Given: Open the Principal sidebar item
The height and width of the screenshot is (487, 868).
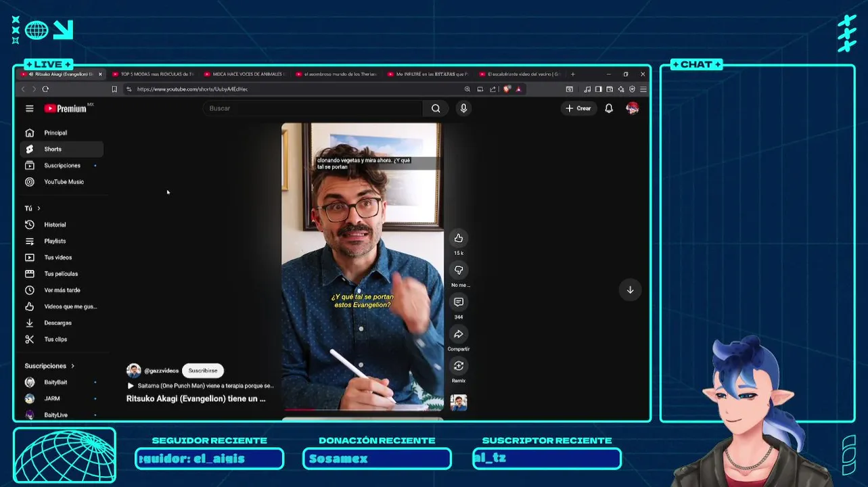Looking at the screenshot, I should tap(62, 133).
